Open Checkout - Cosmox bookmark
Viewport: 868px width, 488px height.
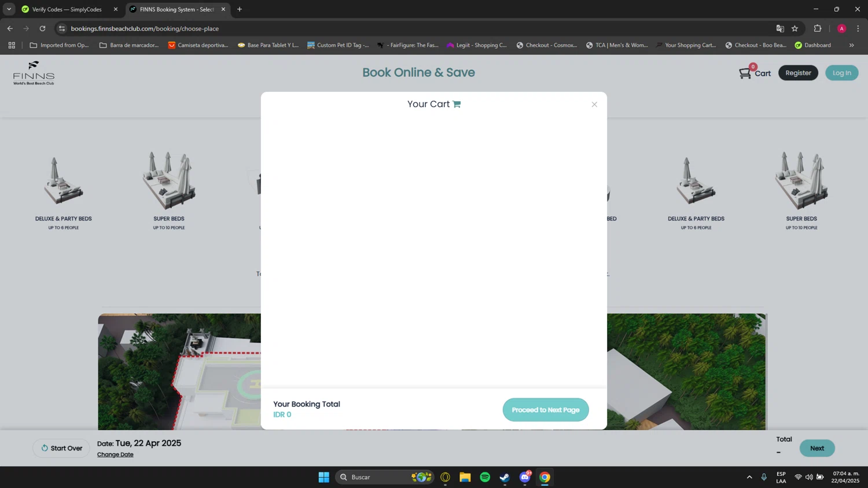pos(547,45)
